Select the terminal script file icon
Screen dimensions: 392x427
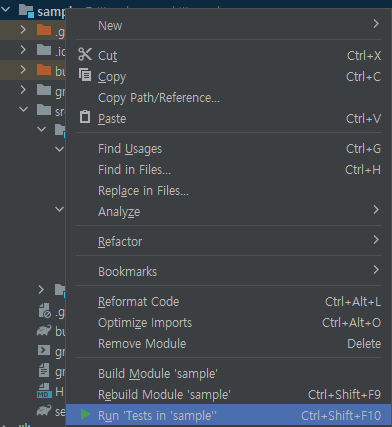(x=44, y=350)
